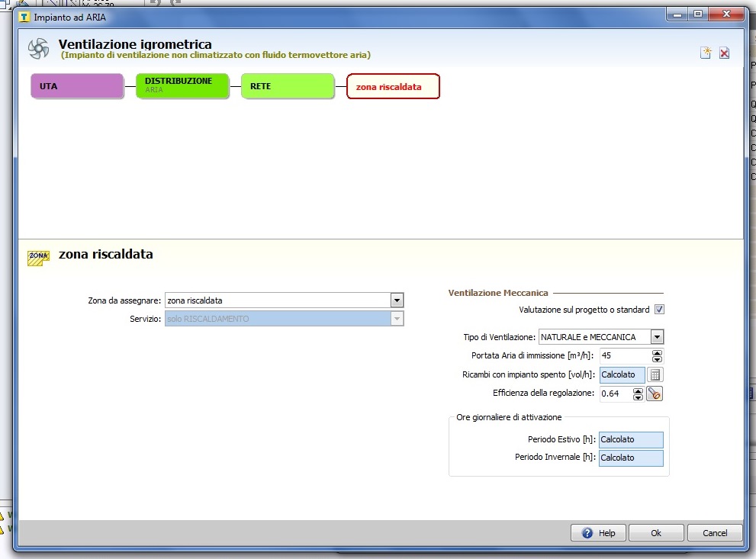Open the Tipo di Ventilazione dropdown
Screen dimensions: 756x559
click(x=656, y=337)
